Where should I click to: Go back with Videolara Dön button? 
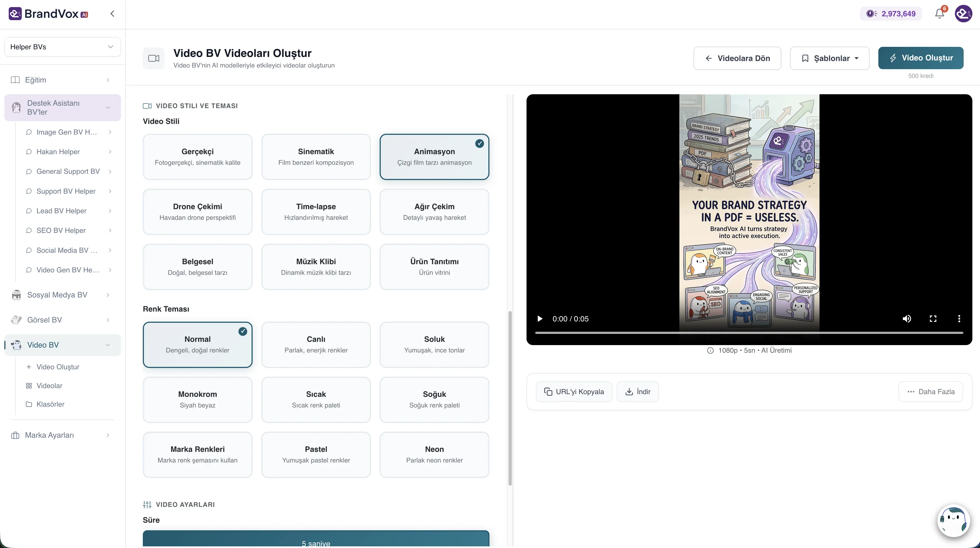[737, 58]
